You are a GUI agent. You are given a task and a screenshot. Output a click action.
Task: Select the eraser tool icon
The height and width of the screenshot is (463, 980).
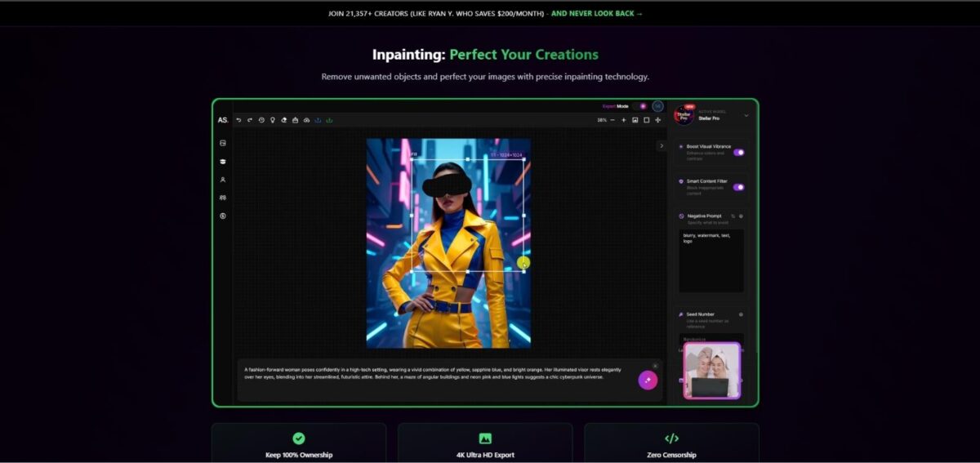[284, 120]
